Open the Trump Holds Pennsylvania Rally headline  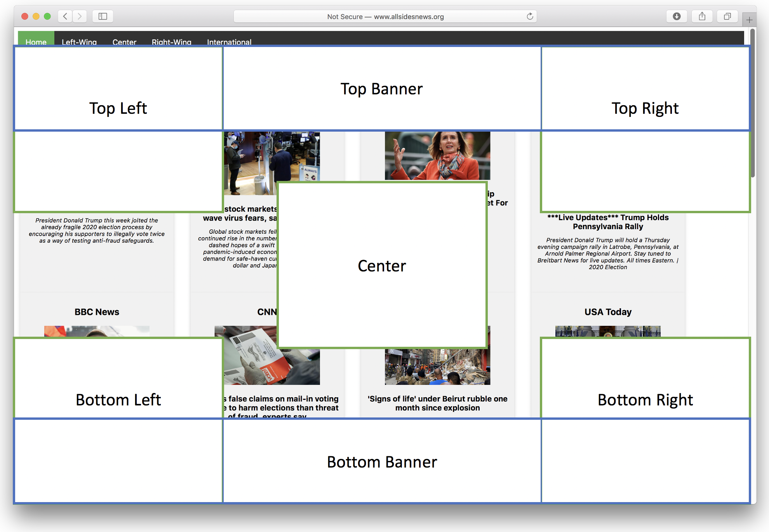(x=608, y=222)
